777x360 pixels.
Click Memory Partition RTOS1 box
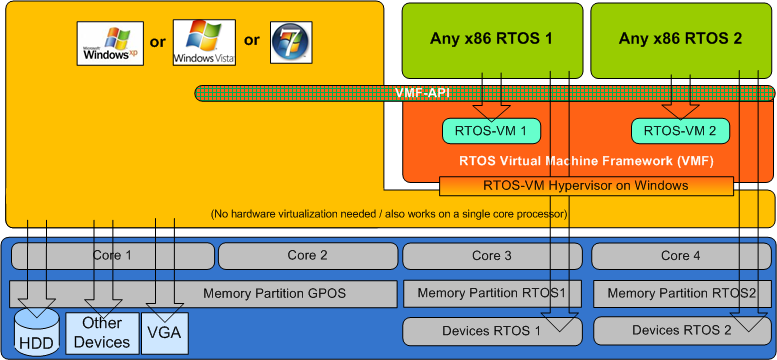coord(492,294)
